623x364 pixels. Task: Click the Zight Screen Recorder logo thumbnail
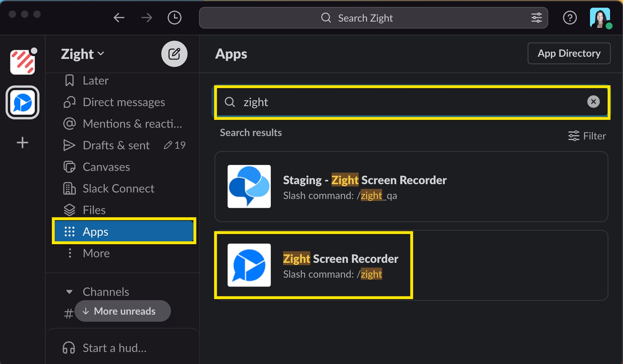click(x=249, y=265)
